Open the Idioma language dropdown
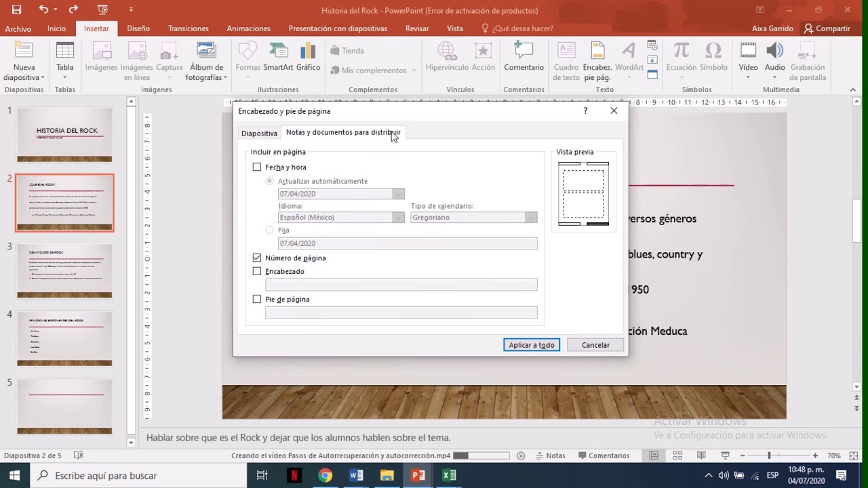Image resolution: width=868 pixels, height=488 pixels. pos(398,218)
